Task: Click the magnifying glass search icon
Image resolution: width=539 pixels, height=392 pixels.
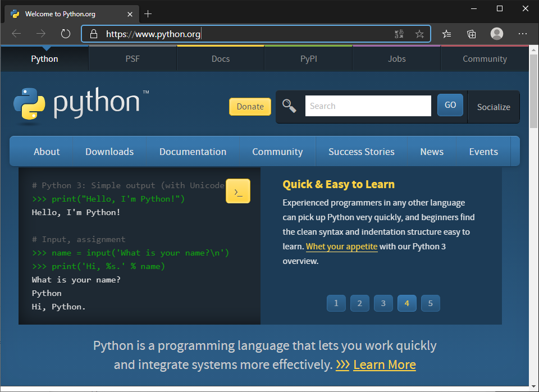Action: pyautogui.click(x=290, y=106)
